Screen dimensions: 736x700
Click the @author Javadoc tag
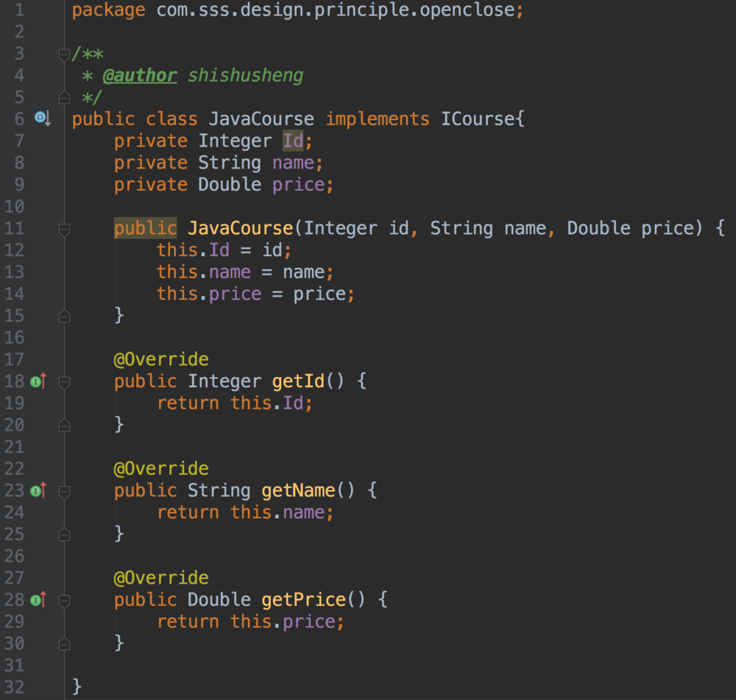coord(140,75)
